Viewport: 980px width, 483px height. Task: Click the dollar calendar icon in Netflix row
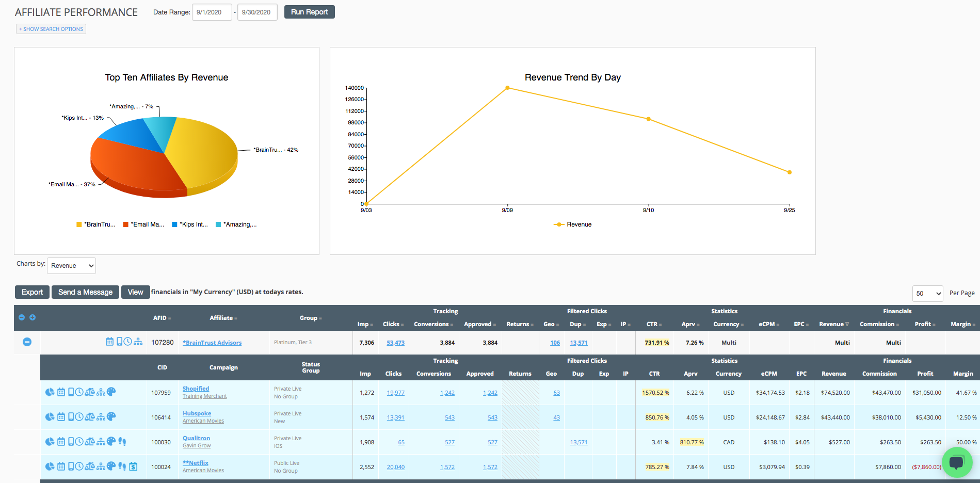(133, 466)
